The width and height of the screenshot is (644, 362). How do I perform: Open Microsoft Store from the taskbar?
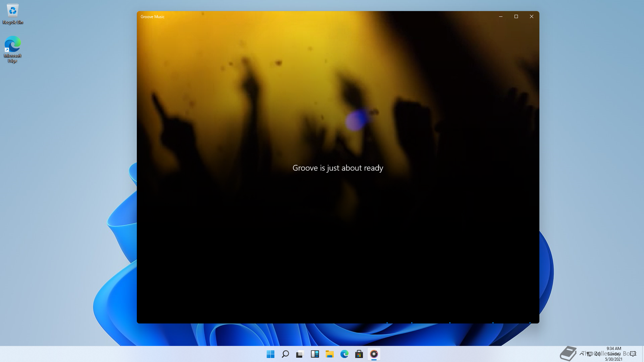coord(359,354)
